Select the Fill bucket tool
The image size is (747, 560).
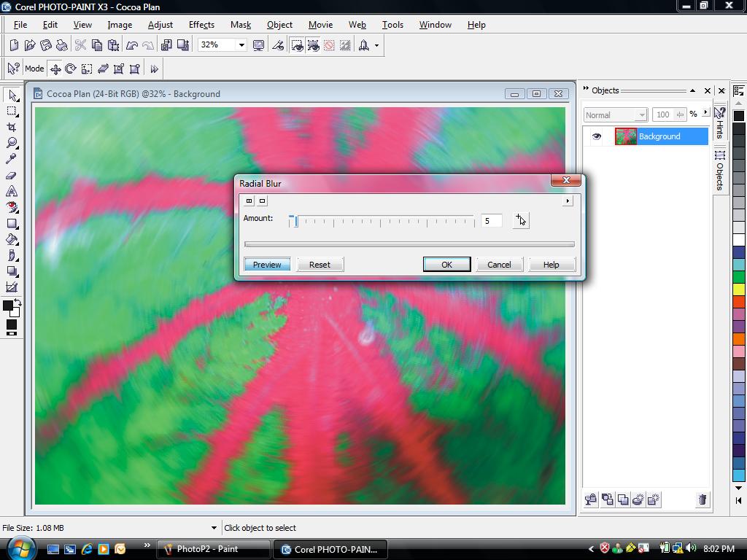pos(12,239)
